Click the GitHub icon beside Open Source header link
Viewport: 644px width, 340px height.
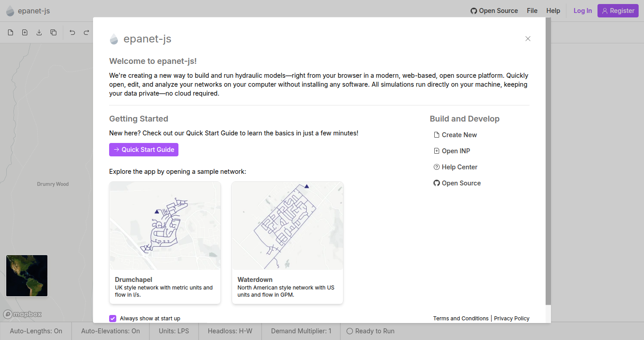pyautogui.click(x=474, y=11)
